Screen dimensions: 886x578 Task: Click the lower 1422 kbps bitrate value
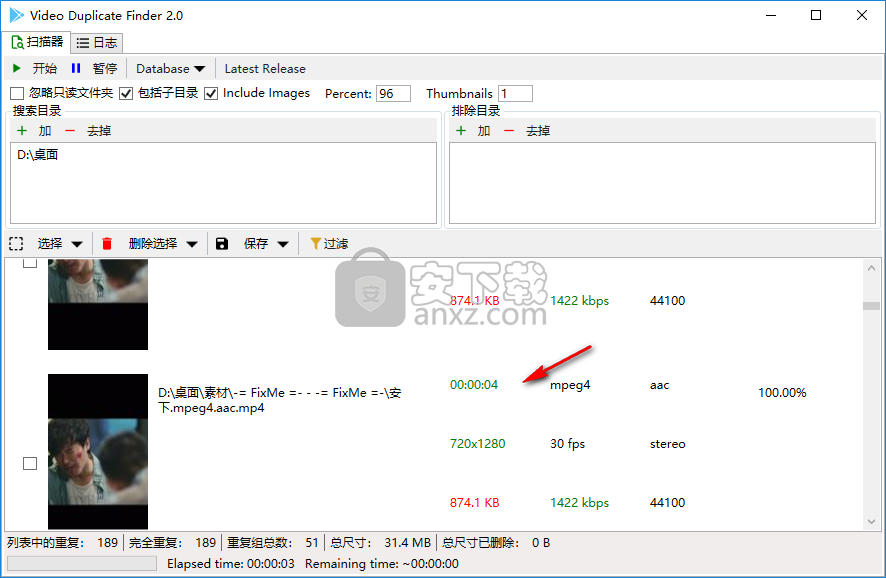(580, 502)
